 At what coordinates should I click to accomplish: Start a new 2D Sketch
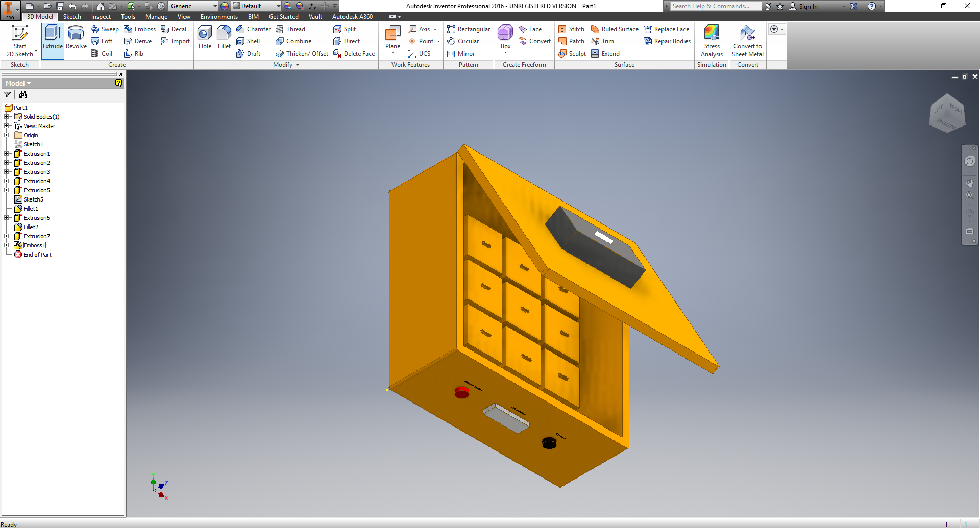pyautogui.click(x=20, y=41)
